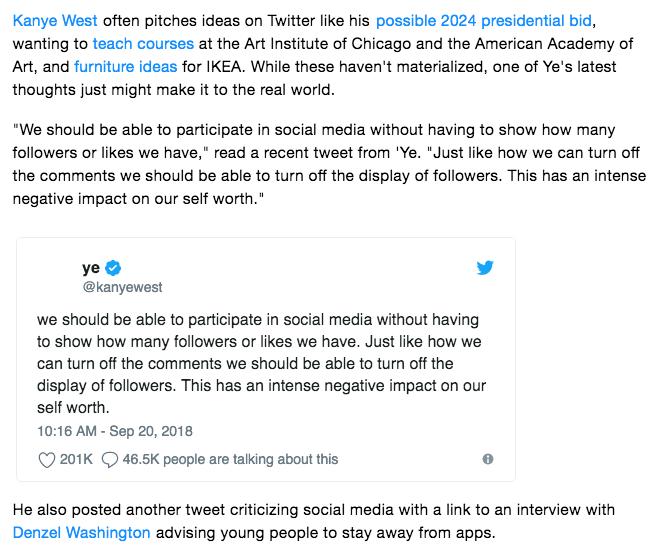
Task: Click the closing paragraph about another tweet
Action: pos(314,521)
